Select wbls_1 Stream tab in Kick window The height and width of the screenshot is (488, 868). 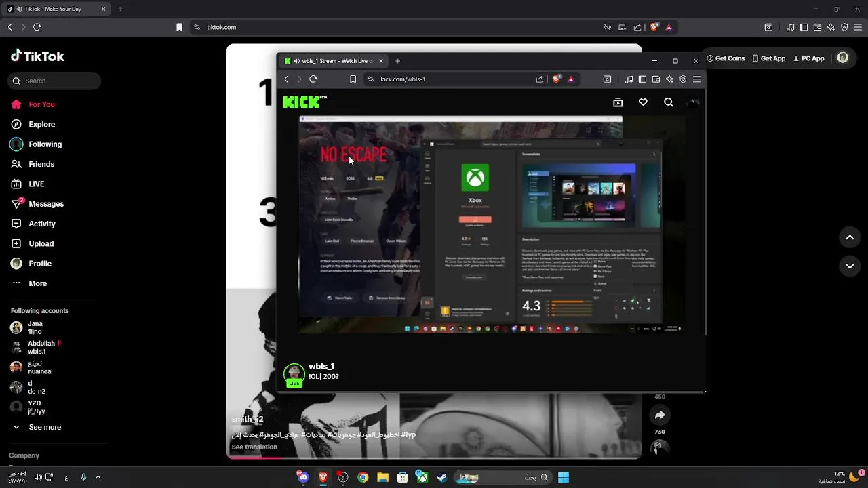coord(334,61)
